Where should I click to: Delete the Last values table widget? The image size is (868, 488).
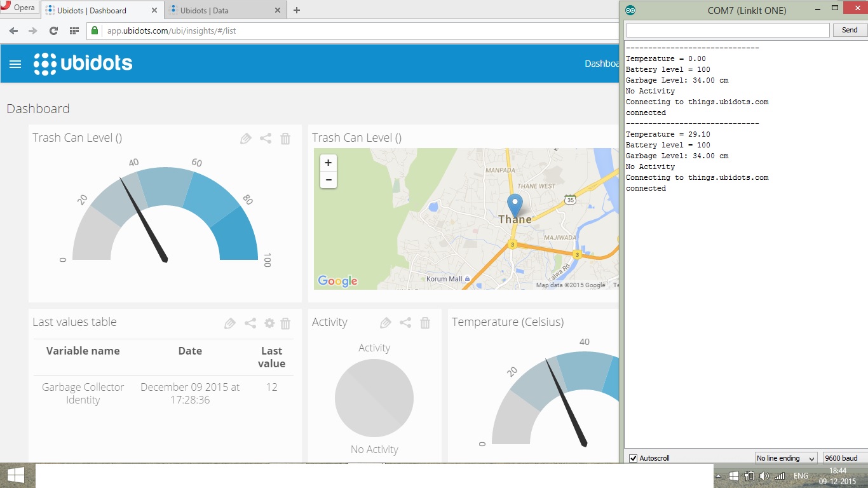click(285, 323)
